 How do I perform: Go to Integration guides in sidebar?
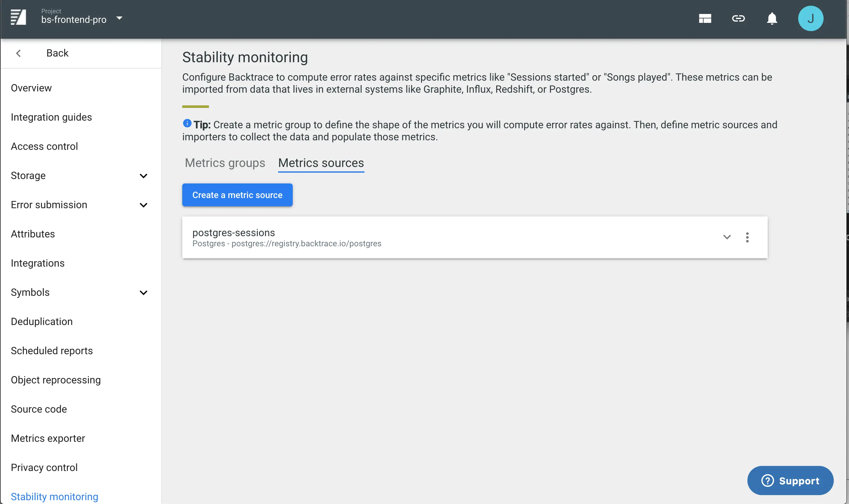pos(51,117)
